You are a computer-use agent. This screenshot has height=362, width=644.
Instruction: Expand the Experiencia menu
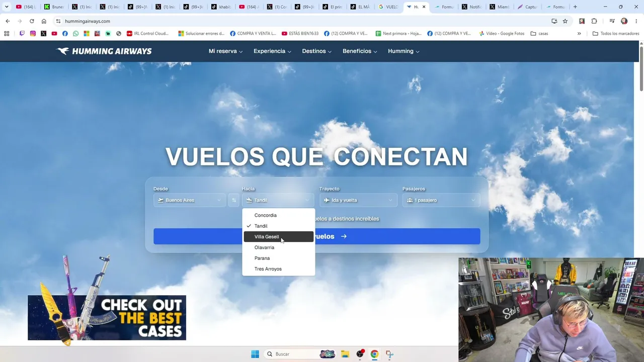(x=272, y=51)
